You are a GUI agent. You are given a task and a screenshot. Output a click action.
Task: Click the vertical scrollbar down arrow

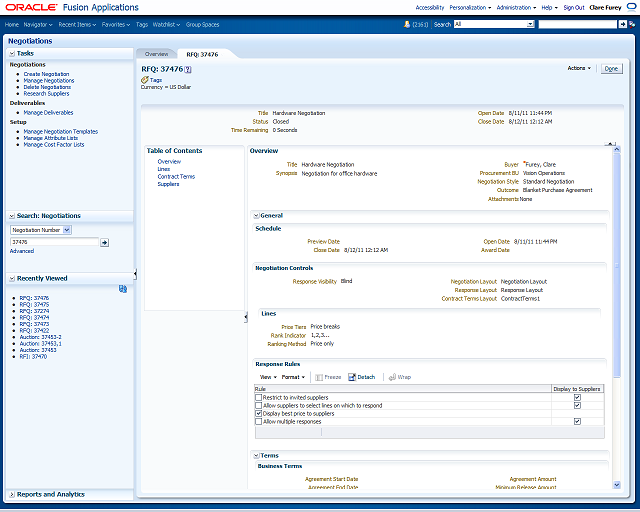point(617,485)
